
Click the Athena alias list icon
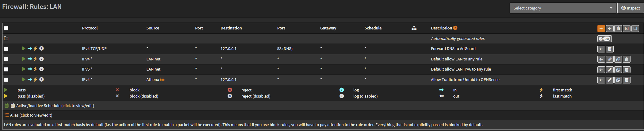163,79
